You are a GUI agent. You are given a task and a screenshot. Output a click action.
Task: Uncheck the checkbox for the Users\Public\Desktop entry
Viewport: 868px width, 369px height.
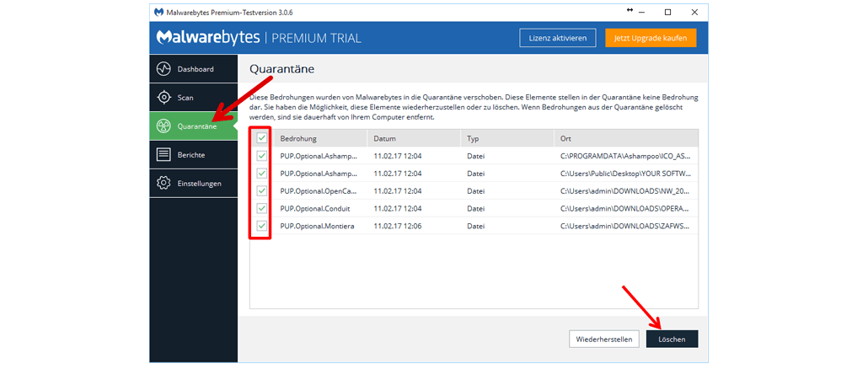[x=262, y=174]
